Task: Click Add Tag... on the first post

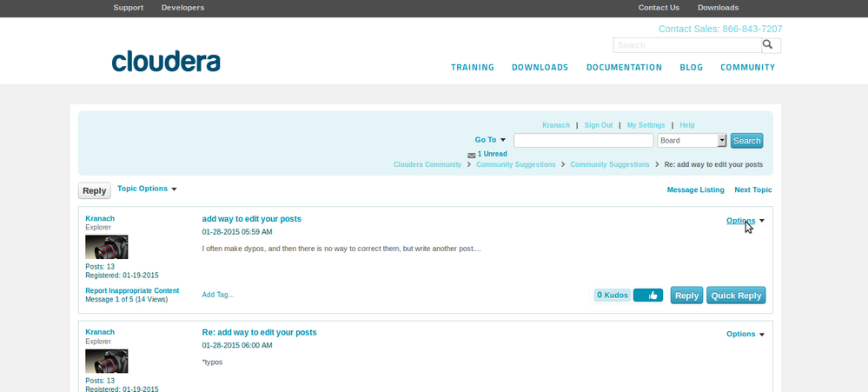Action: click(x=218, y=295)
